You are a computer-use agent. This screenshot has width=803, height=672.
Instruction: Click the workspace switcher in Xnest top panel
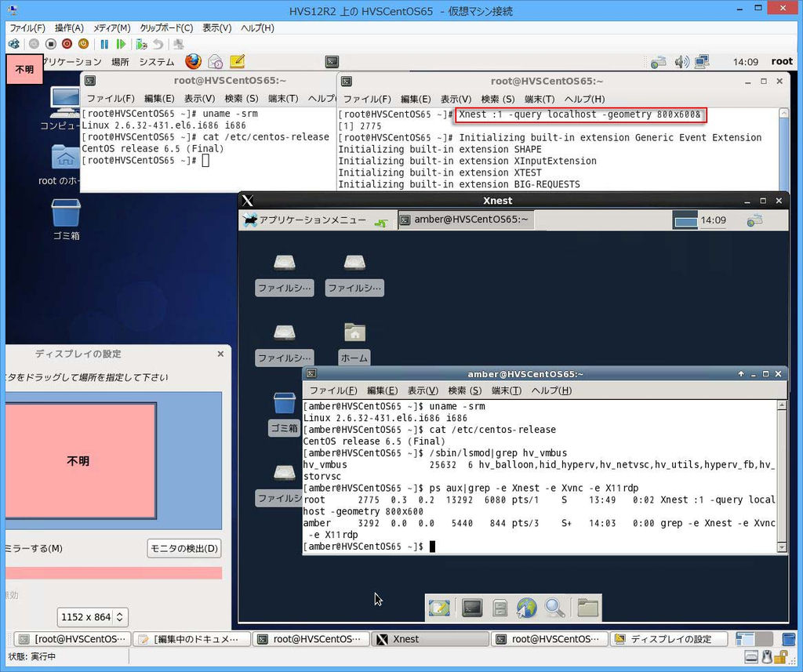pyautogui.click(x=685, y=220)
